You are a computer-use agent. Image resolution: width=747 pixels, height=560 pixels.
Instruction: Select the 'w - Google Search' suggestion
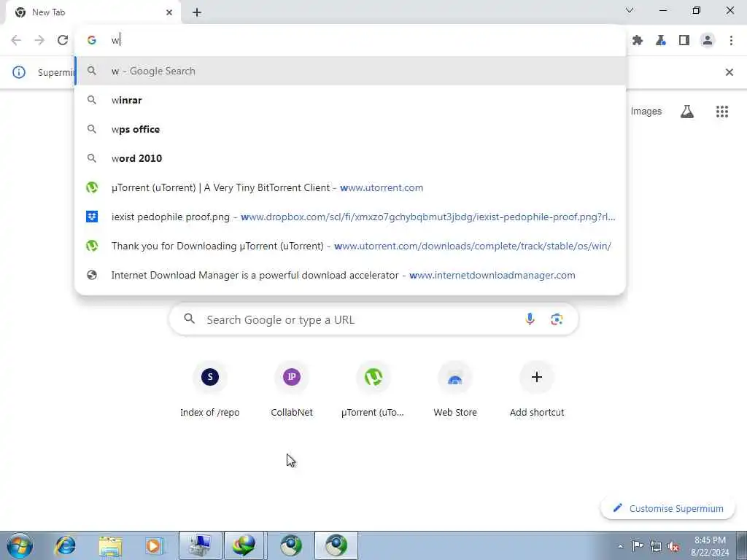[x=350, y=71]
